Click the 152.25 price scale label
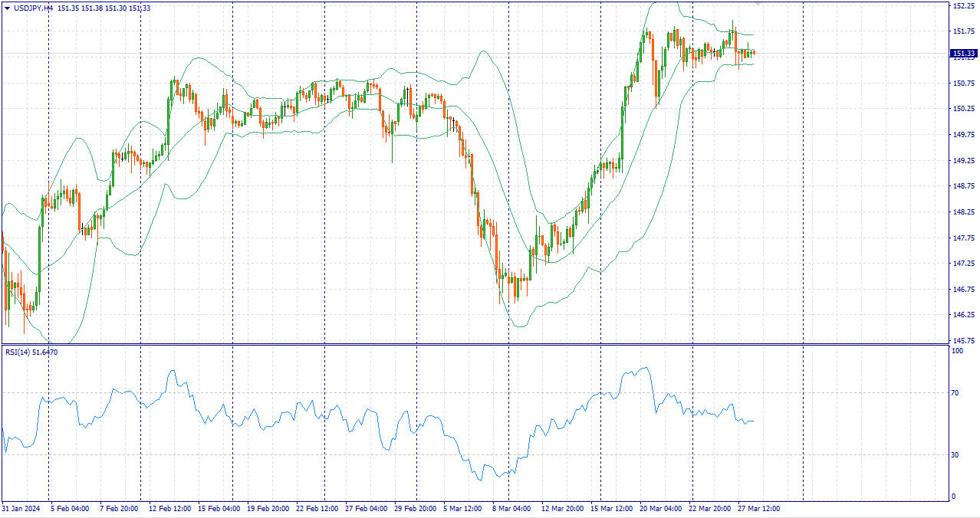The image size is (980, 518). [x=963, y=6]
